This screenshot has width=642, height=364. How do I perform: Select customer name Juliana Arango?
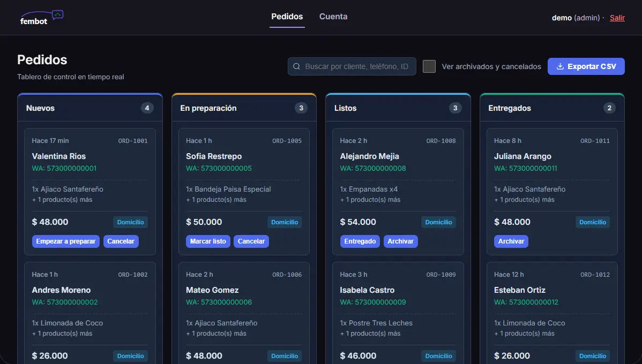coord(522,156)
